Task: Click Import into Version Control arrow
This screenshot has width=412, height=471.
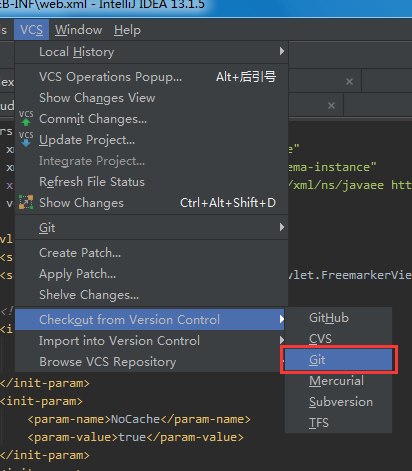Action: (282, 340)
